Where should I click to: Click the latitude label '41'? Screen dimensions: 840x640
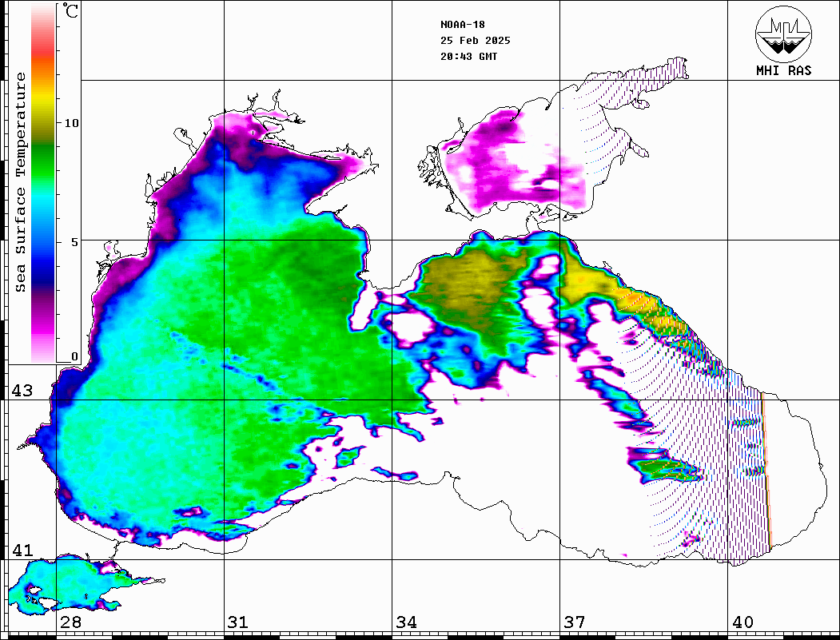pyautogui.click(x=22, y=551)
